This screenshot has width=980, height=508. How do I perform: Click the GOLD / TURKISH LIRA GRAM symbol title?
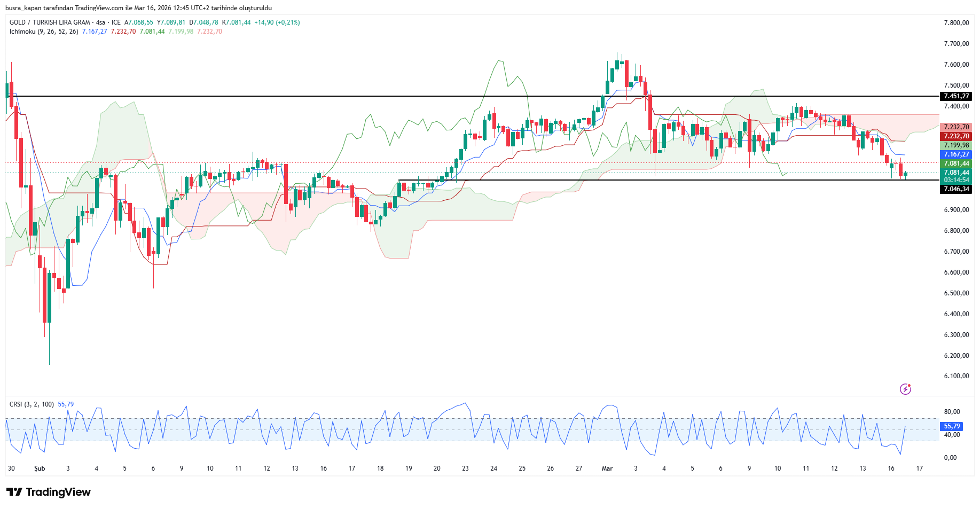(x=50, y=22)
